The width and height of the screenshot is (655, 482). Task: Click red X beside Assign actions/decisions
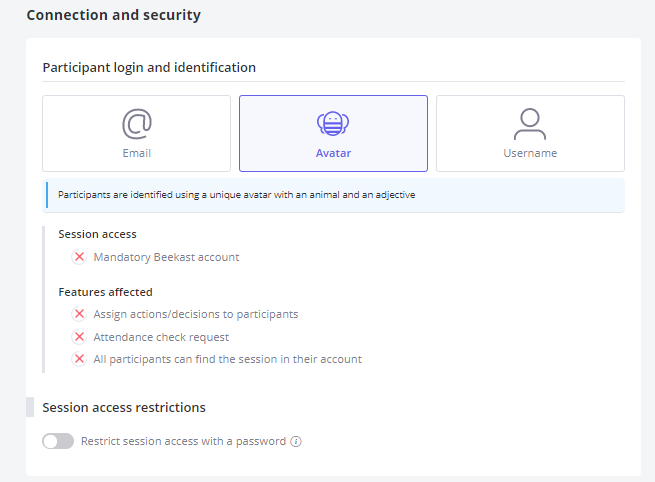coord(79,314)
